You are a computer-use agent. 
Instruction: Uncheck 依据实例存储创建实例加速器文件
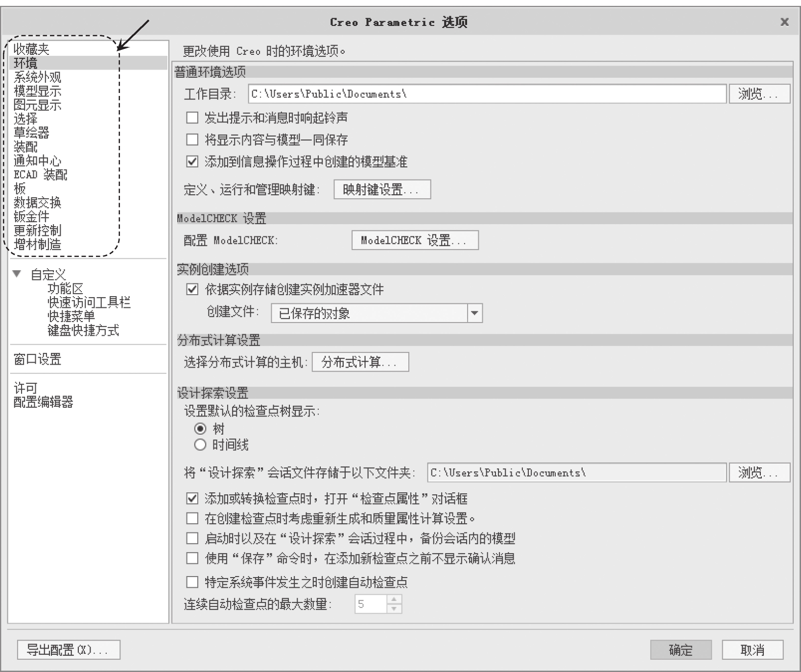click(192, 290)
